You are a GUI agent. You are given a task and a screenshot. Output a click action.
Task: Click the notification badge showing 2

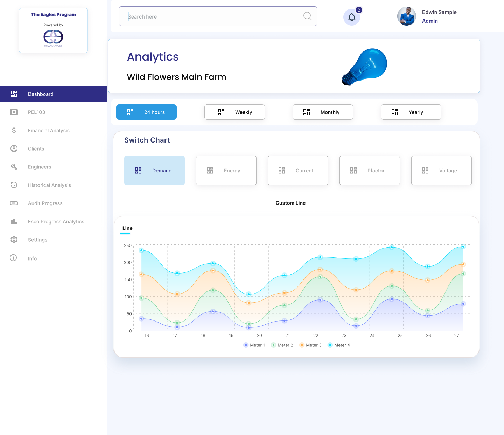(359, 10)
